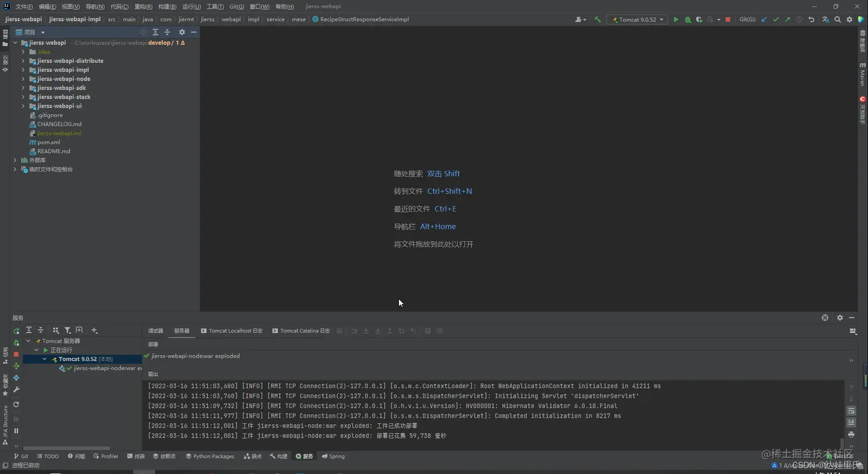Start debugging with the green bug icon
The width and height of the screenshot is (868, 474).
coord(688,20)
